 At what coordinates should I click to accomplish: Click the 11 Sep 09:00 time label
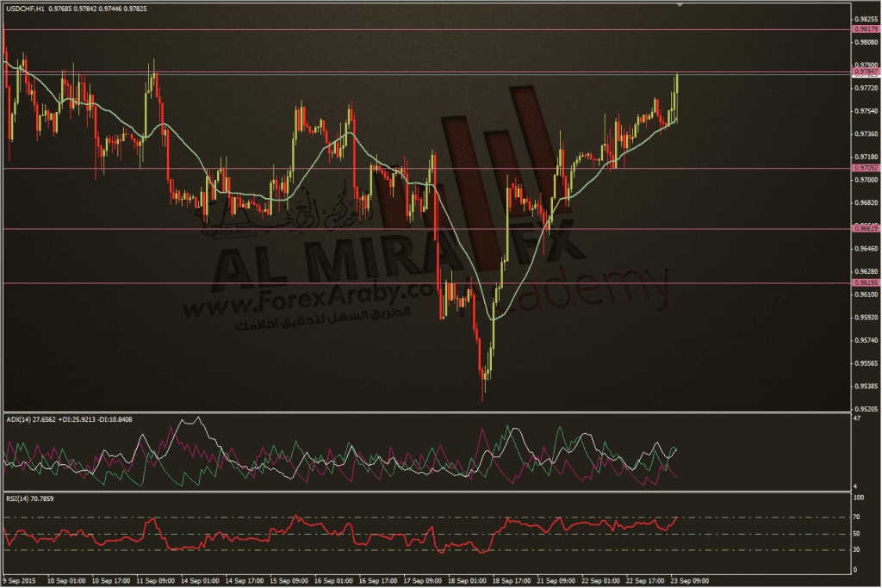pyautogui.click(x=156, y=581)
